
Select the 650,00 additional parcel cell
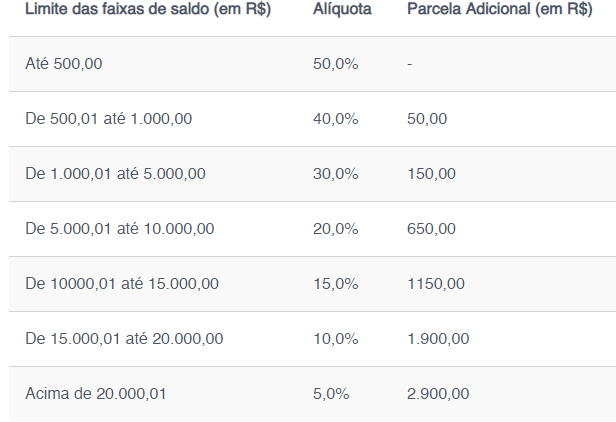pyautogui.click(x=431, y=229)
